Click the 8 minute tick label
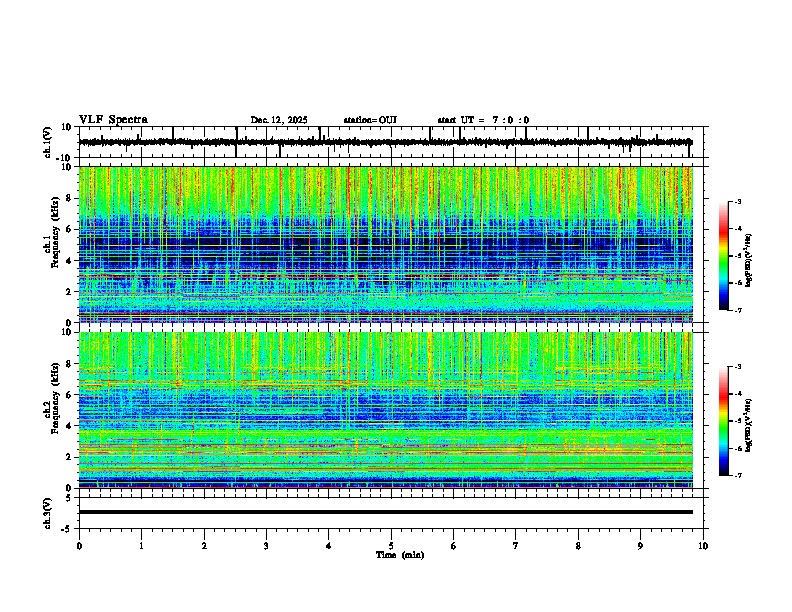The width and height of the screenshot is (792, 612). [578, 546]
